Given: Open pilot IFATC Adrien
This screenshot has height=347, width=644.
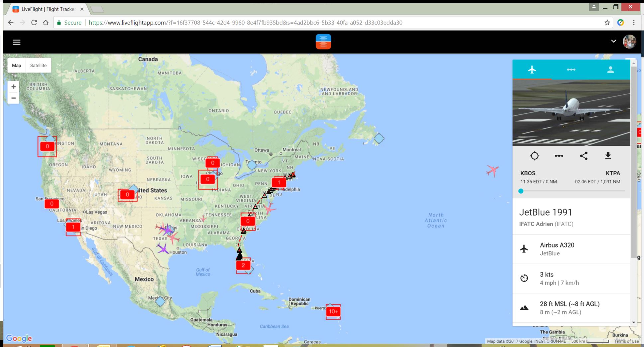Looking at the screenshot, I should [x=546, y=224].
